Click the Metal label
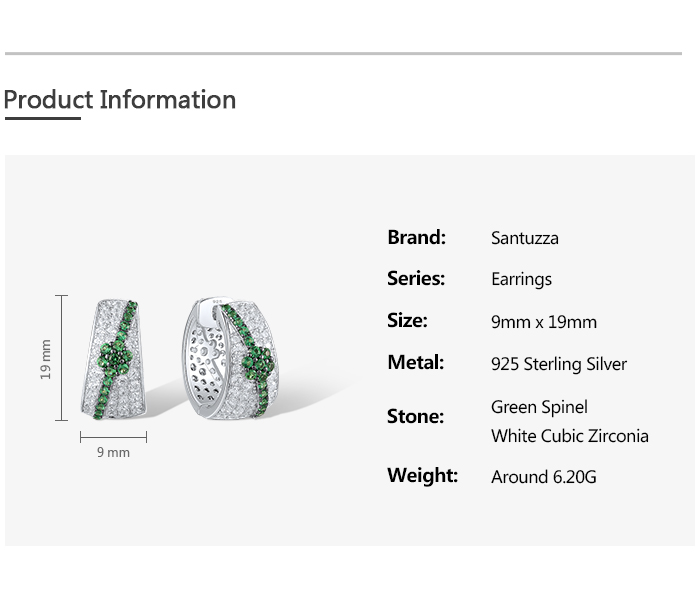 [x=415, y=363]
